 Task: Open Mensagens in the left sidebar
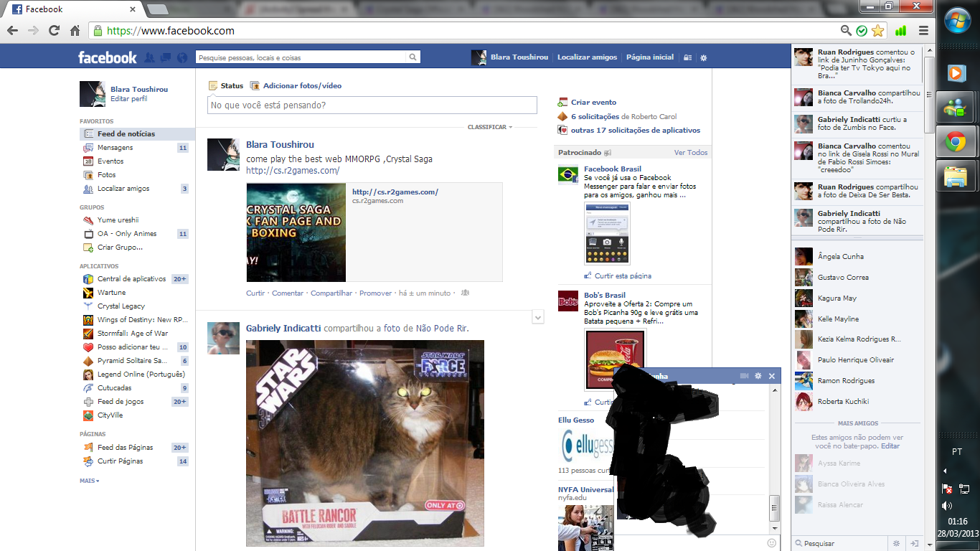(115, 148)
